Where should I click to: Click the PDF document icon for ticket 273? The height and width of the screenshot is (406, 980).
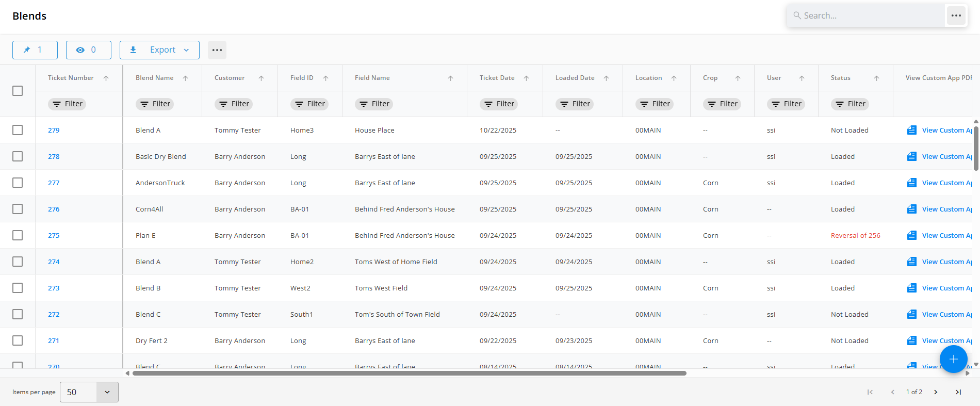[912, 288]
